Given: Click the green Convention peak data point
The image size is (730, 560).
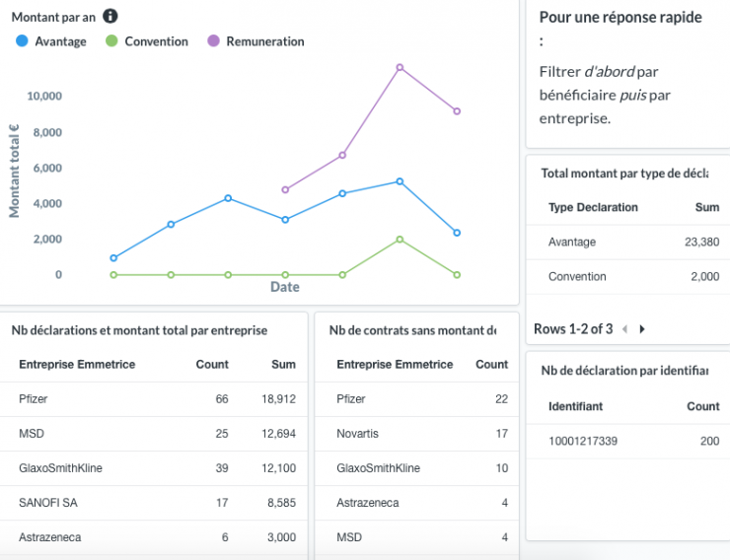Looking at the screenshot, I should 400,240.
